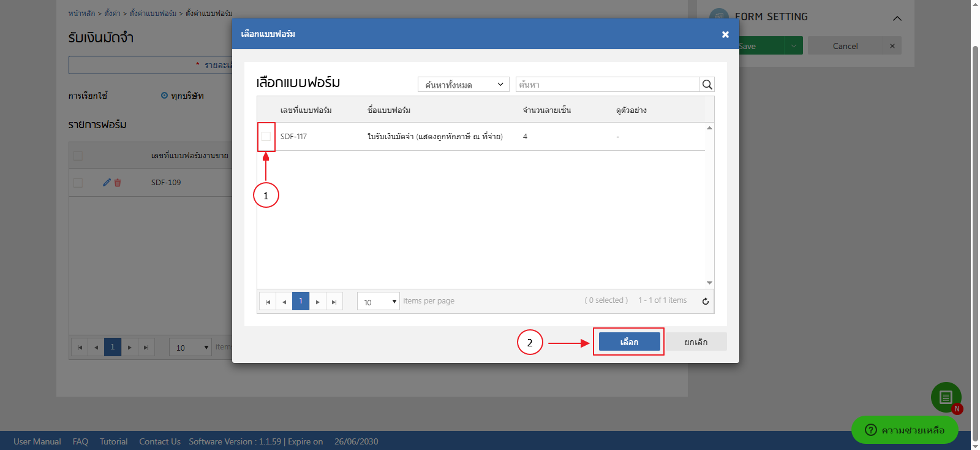Open dialog items per page dropdown
The width and height of the screenshot is (980, 450).
pyautogui.click(x=378, y=302)
